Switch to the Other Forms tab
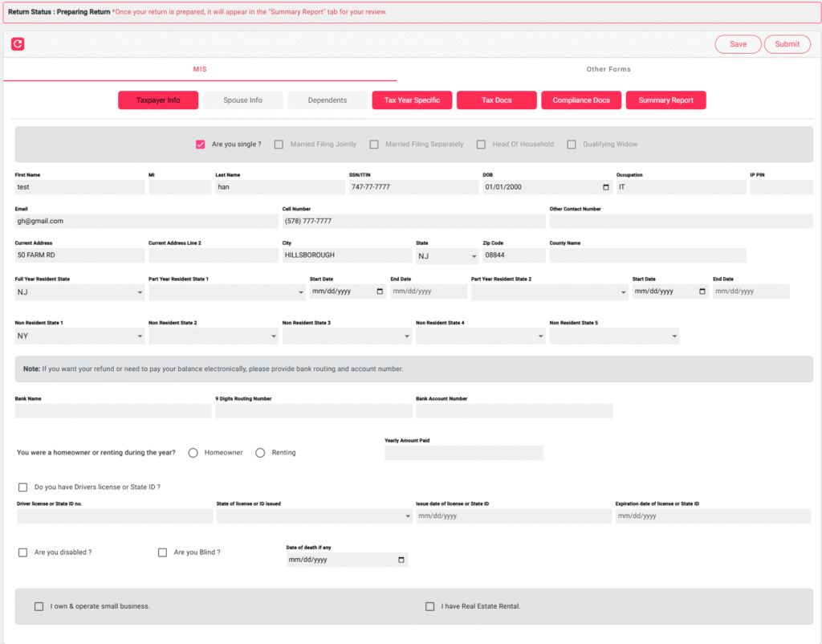Screen dimensions: 822x644 pyautogui.click(x=608, y=69)
